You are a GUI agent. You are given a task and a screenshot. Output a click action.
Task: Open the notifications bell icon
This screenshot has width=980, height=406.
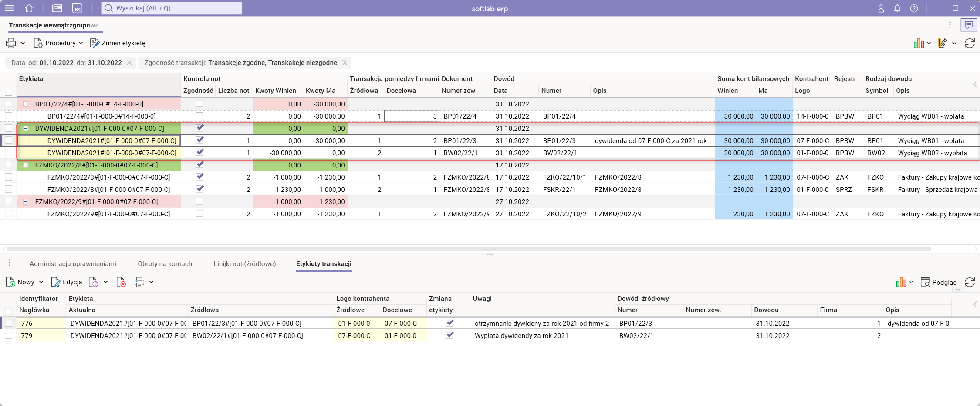897,8
